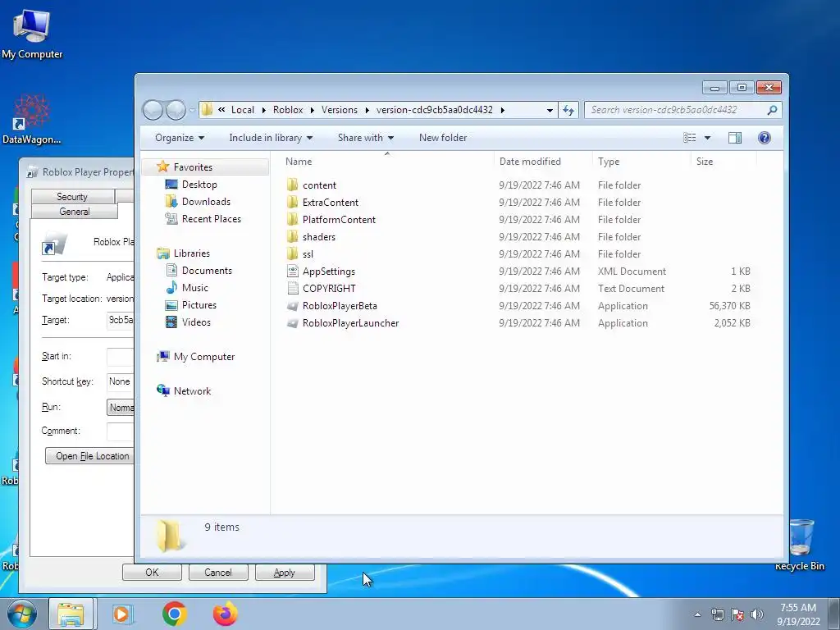The width and height of the screenshot is (840, 630).
Task: Select the My Computer desktop icon
Action: 32,34
